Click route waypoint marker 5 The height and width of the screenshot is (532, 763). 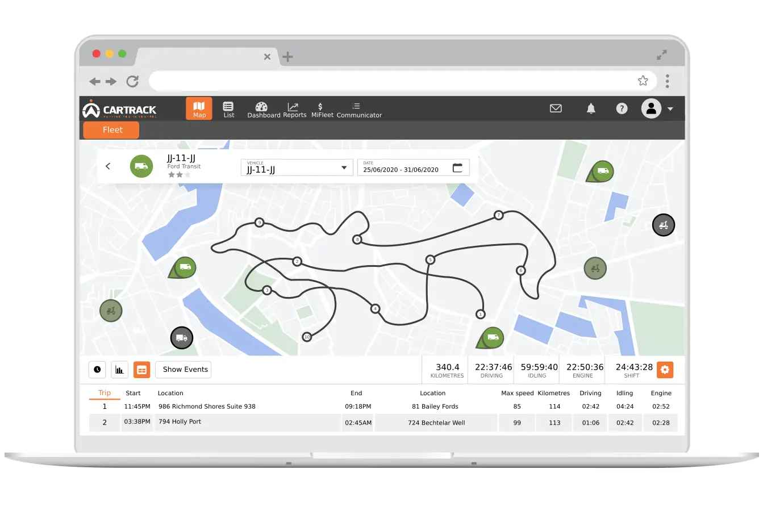[430, 259]
